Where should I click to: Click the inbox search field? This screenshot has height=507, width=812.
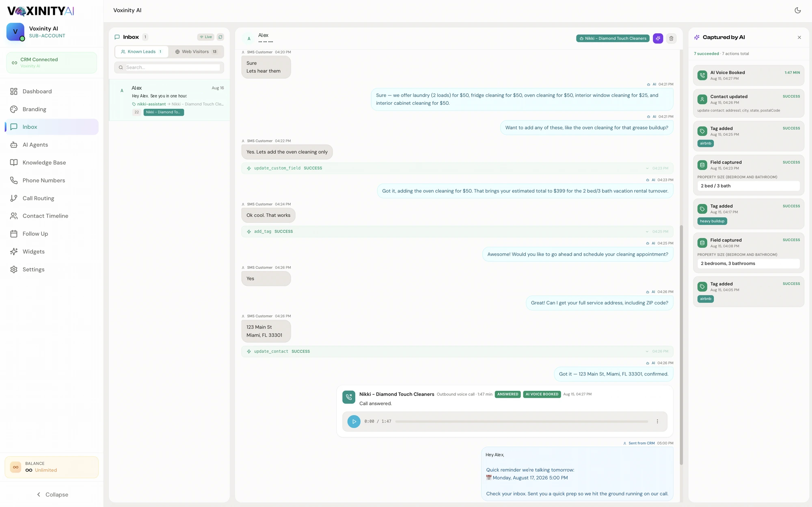[x=169, y=67]
